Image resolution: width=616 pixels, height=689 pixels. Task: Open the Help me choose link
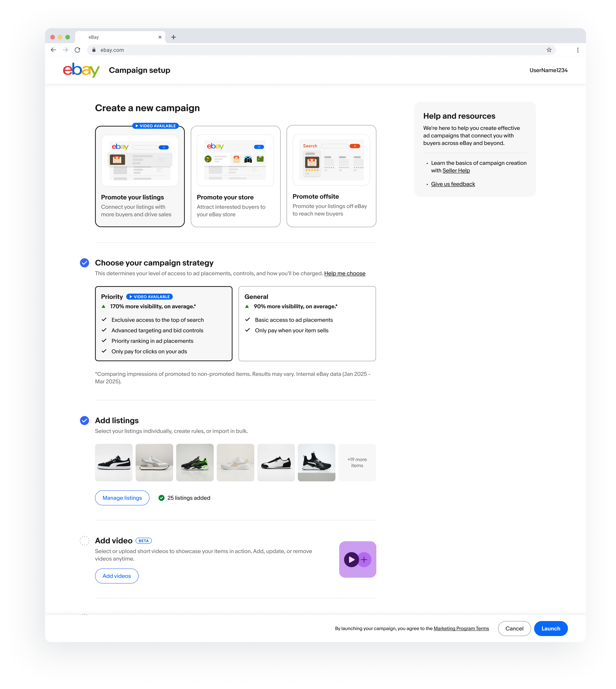pos(345,273)
